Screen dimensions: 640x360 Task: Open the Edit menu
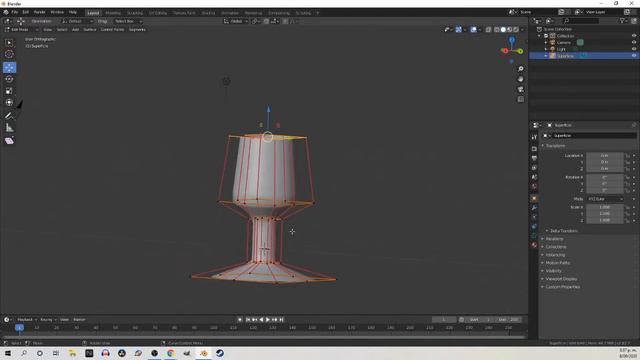point(26,12)
